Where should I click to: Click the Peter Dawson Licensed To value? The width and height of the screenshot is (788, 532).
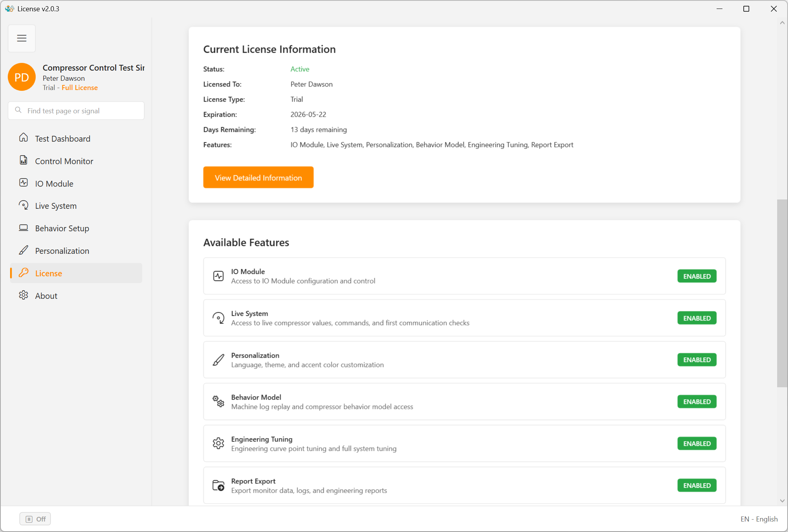[312, 84]
